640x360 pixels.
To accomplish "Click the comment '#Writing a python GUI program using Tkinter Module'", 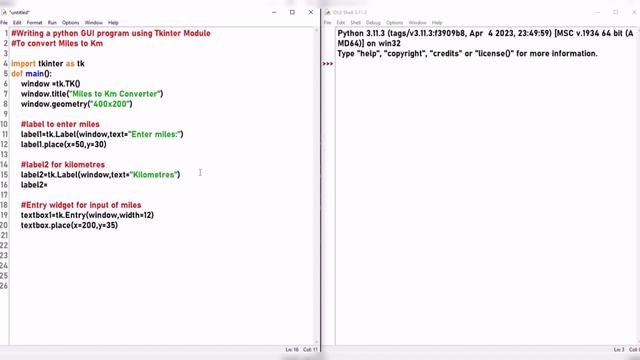I will coord(111,33).
